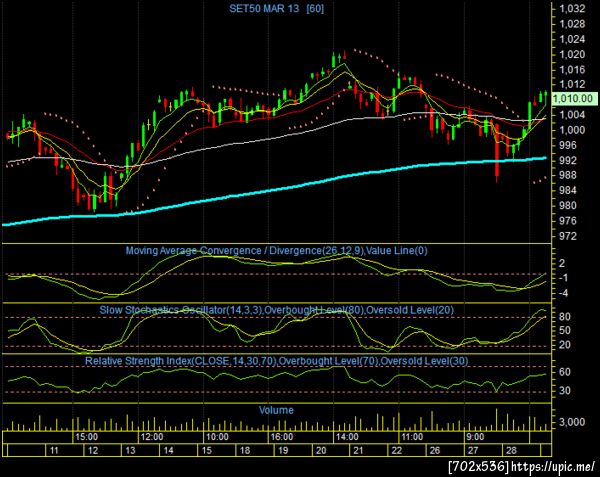Select date 19 on the date axis
Screen dimensions: 600x477
(x=283, y=450)
